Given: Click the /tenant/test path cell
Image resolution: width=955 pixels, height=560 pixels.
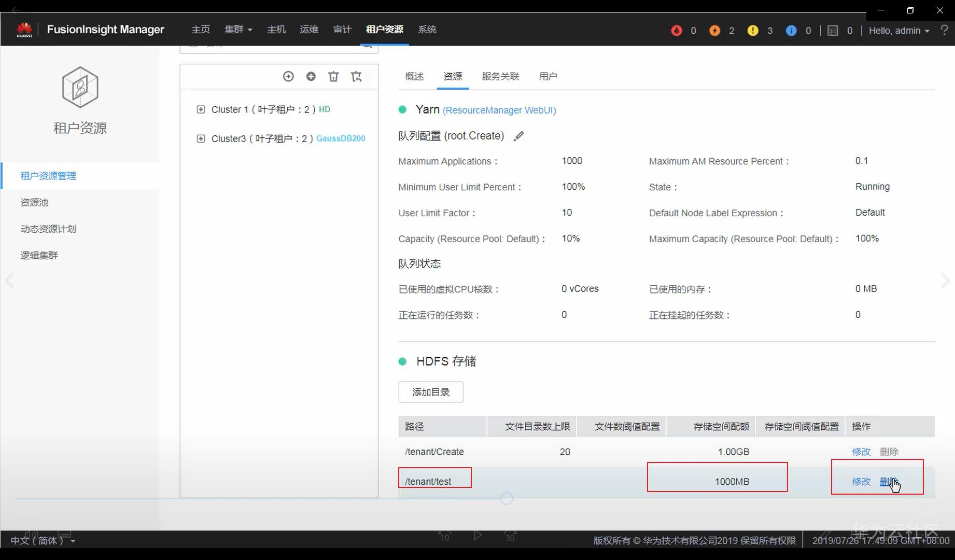Looking at the screenshot, I should (x=428, y=482).
